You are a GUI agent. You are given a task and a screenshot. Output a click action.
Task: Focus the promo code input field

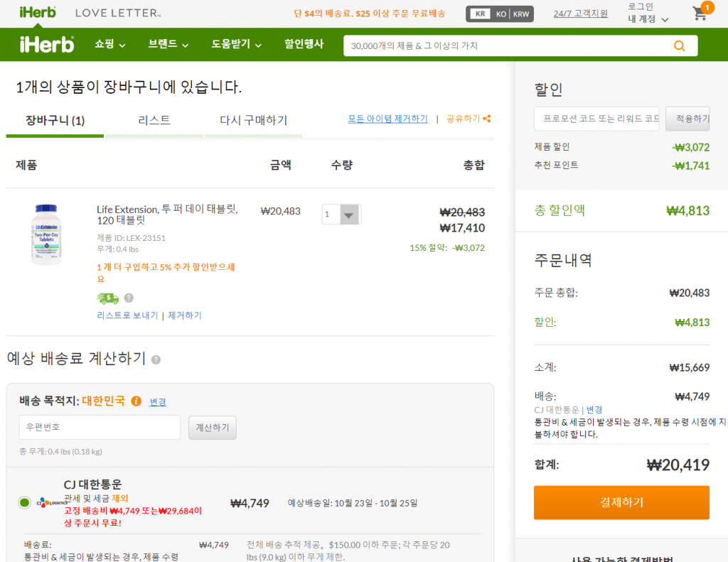[x=596, y=119]
